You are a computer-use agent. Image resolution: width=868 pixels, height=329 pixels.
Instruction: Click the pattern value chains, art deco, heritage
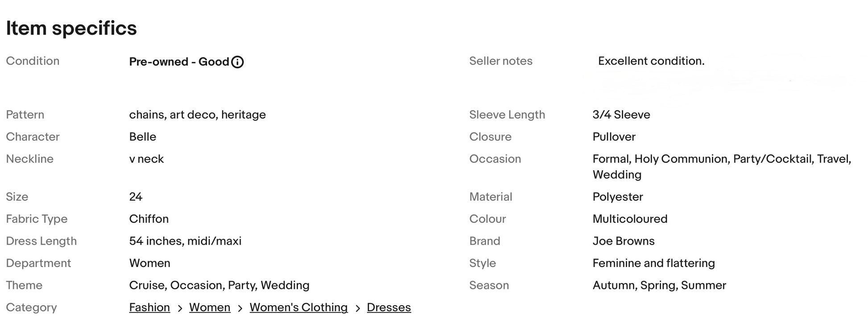pyautogui.click(x=197, y=115)
